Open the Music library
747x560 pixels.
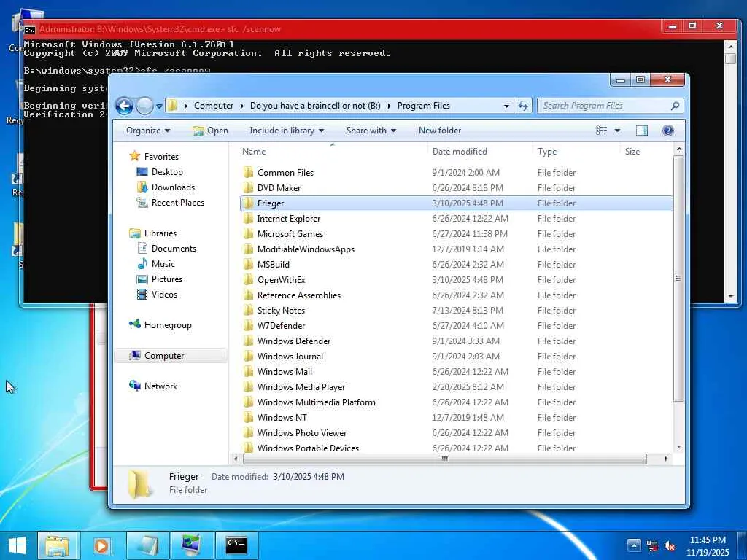(x=163, y=264)
